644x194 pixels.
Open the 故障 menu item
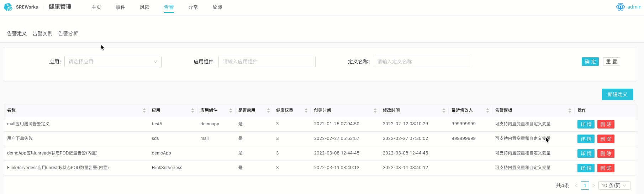217,7
